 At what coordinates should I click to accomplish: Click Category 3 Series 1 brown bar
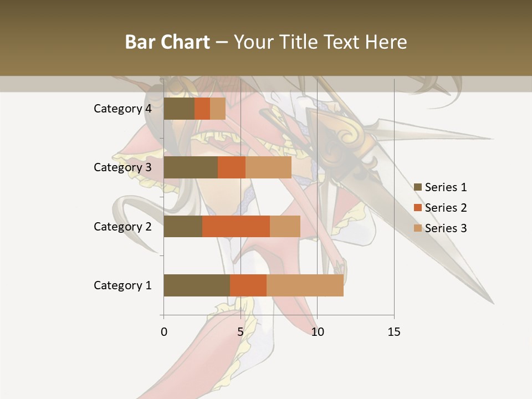pyautogui.click(x=191, y=167)
